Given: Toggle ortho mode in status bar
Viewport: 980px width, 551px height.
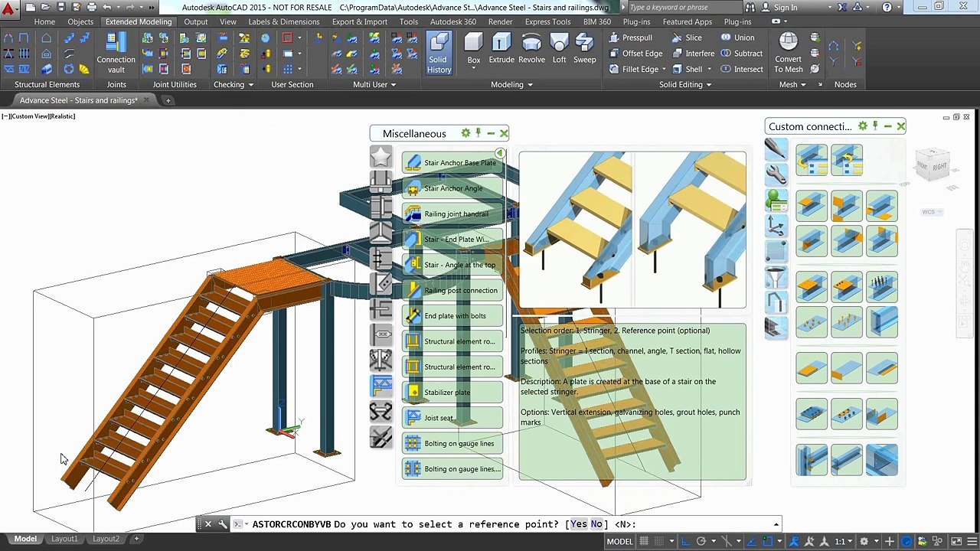Looking at the screenshot, I should [685, 541].
